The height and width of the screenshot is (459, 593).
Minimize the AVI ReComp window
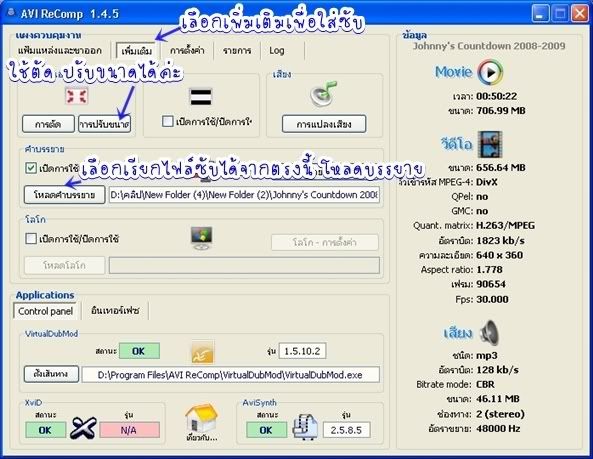[x=540, y=14]
